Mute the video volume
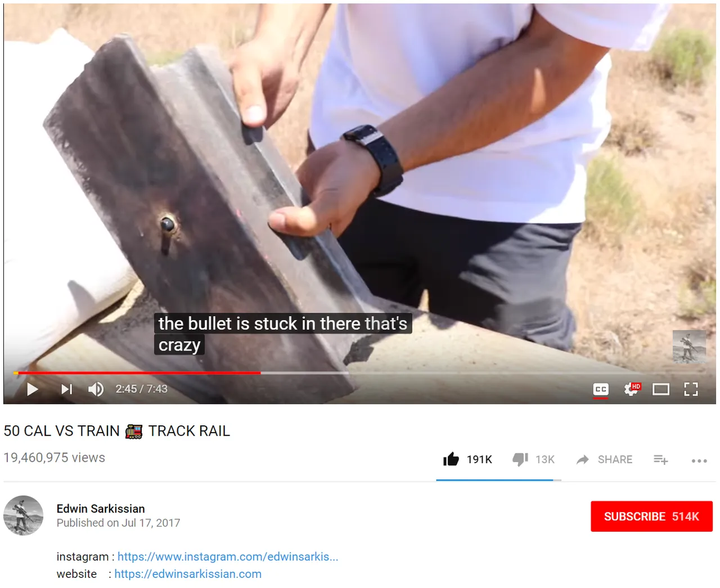The height and width of the screenshot is (588, 720). pyautogui.click(x=96, y=389)
